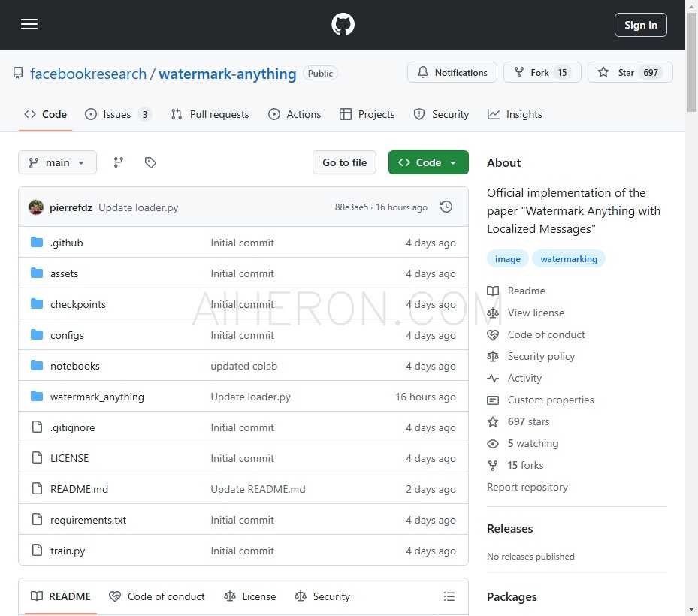Click the GitHub logo icon
The width and height of the screenshot is (698, 616).
343,25
